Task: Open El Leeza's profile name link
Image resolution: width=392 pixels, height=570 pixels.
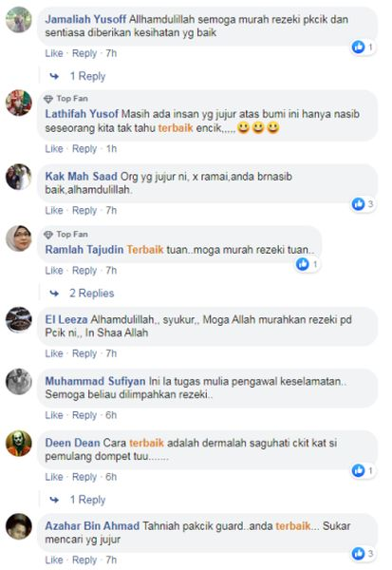Action: 66,320
